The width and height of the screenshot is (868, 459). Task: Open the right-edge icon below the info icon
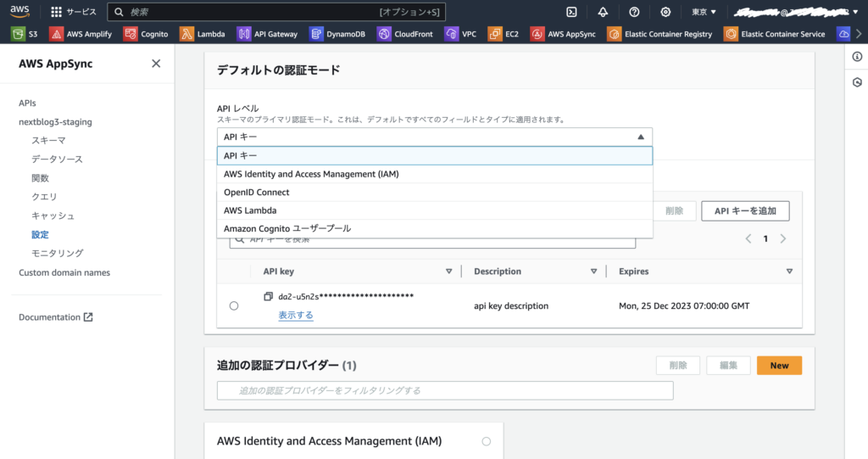(857, 82)
